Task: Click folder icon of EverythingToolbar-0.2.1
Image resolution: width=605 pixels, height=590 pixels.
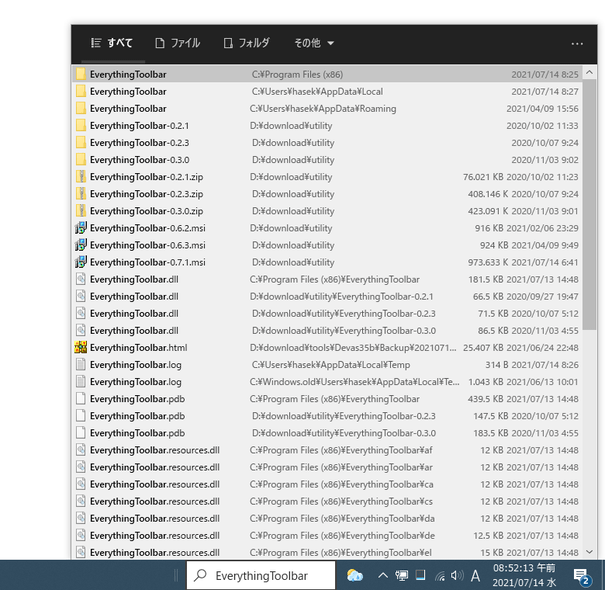Action: point(81,125)
